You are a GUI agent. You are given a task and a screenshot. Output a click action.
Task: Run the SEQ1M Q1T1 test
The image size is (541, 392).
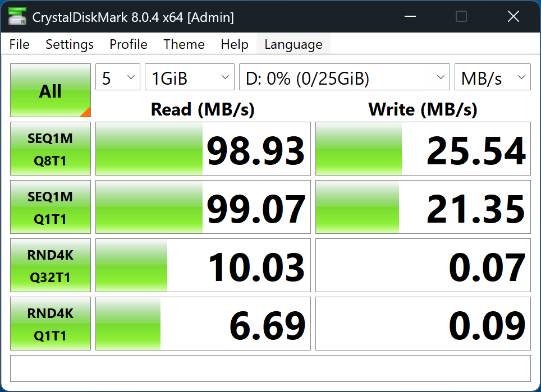(x=51, y=207)
